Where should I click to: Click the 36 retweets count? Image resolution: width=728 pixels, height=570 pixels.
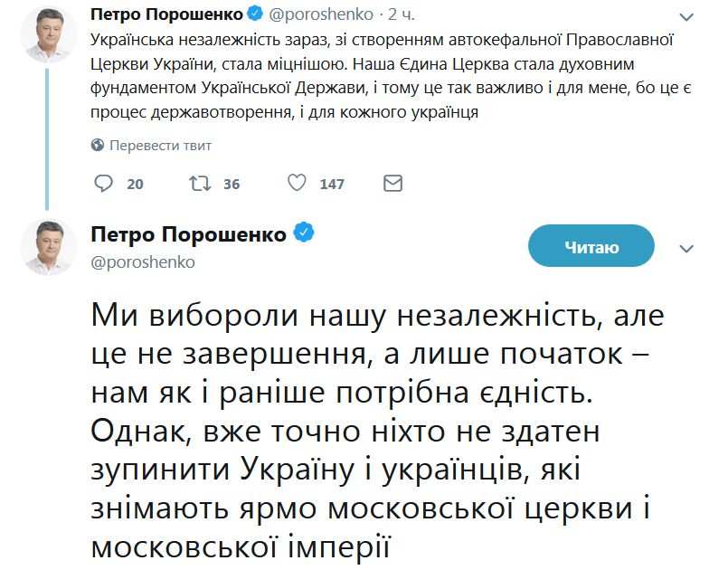(232, 185)
